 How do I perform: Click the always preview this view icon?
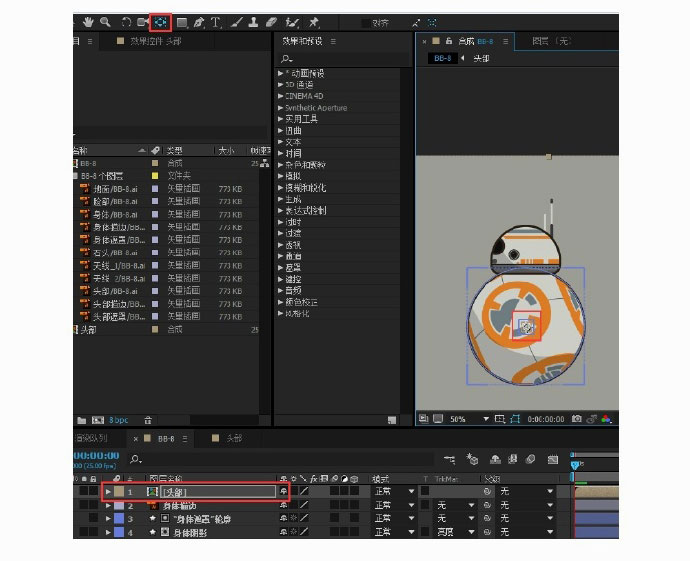pos(423,418)
